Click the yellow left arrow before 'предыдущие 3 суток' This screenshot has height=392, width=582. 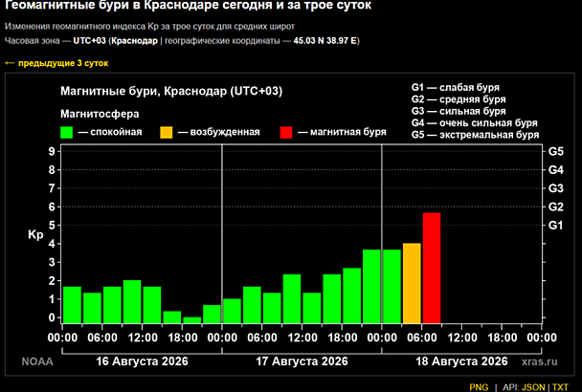point(10,63)
